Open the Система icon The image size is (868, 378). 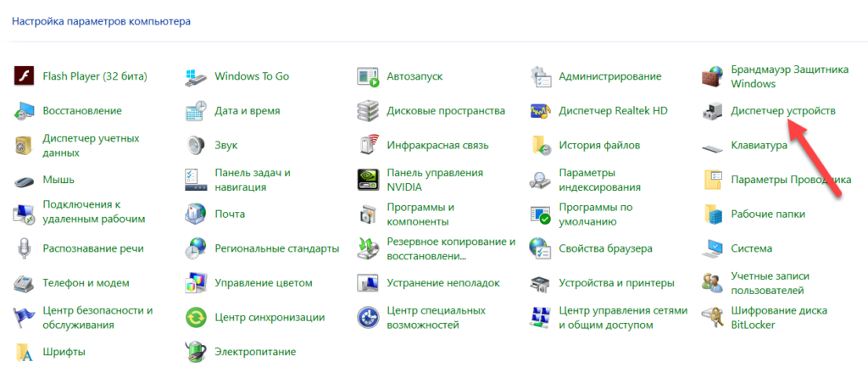[711, 248]
